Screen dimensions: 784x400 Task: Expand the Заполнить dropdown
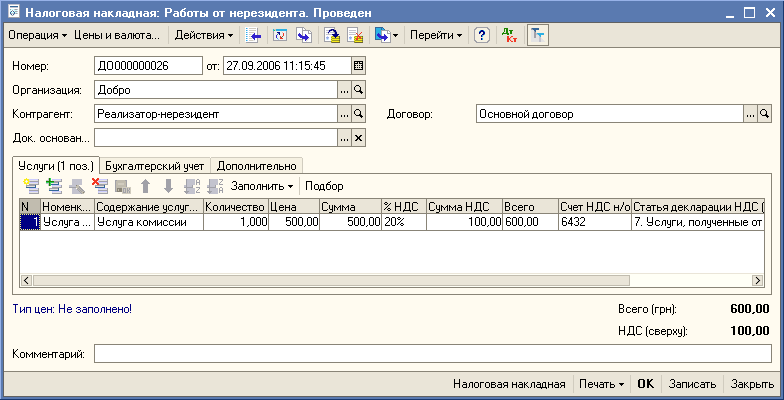263,186
